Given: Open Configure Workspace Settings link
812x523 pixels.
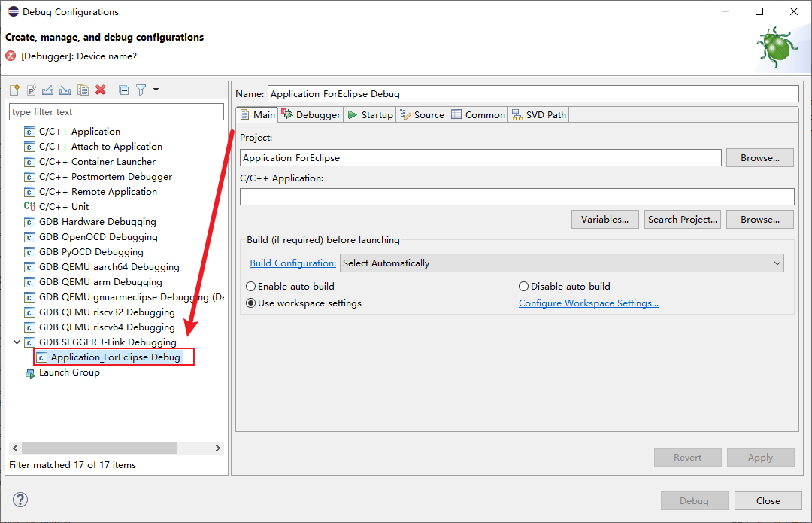Looking at the screenshot, I should (x=589, y=303).
